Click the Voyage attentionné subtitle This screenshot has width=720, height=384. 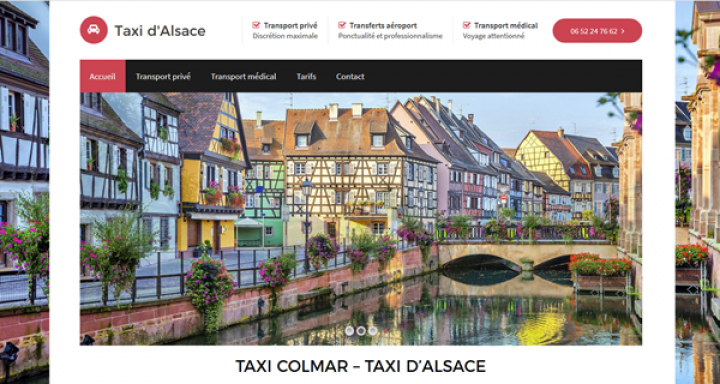pyautogui.click(x=493, y=36)
